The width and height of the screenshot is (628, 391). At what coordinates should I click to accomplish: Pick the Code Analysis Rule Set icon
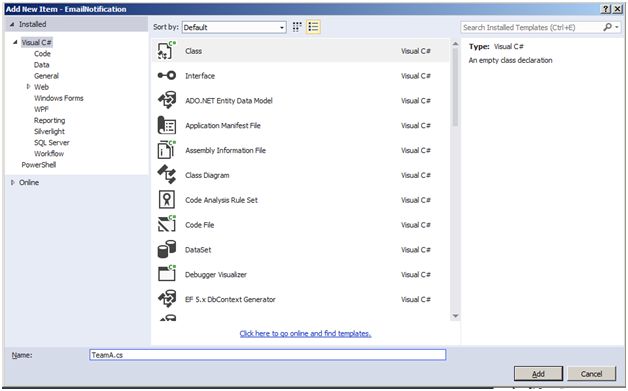tap(167, 200)
